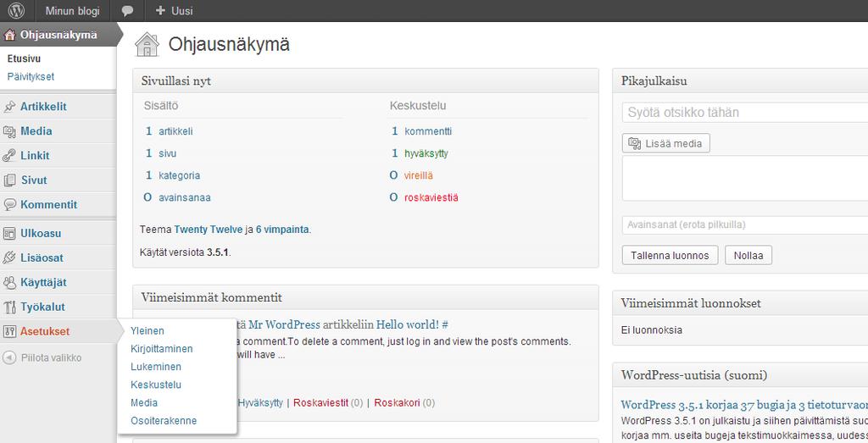
Task: Filter comments by Hyväksytty
Action: point(260,403)
